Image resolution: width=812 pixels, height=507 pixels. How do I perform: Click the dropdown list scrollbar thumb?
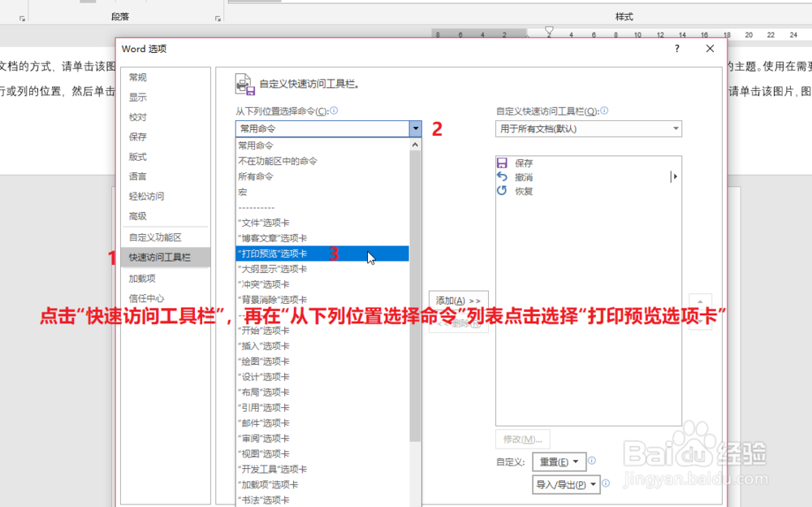click(415, 297)
